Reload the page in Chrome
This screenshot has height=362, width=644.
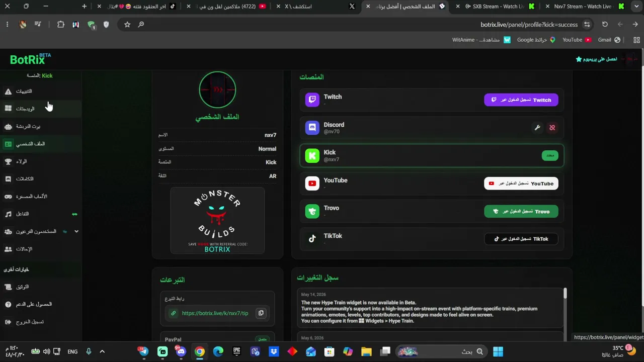tap(605, 25)
